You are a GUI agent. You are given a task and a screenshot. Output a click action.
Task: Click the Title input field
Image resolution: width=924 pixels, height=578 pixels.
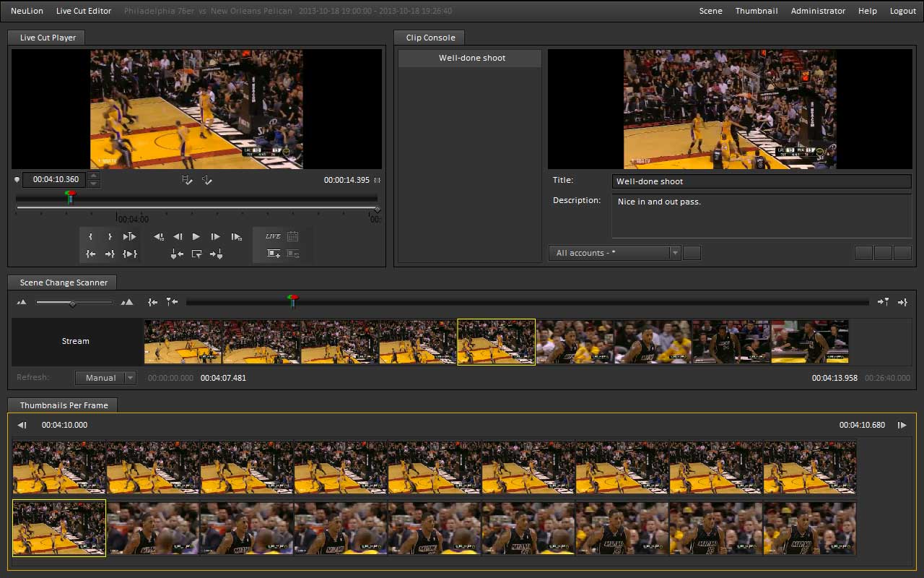point(761,181)
